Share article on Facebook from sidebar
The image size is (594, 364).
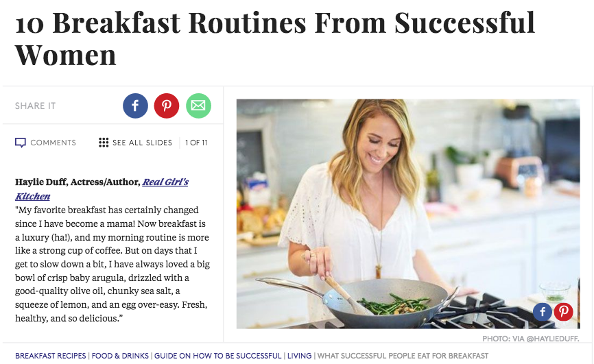(x=135, y=106)
